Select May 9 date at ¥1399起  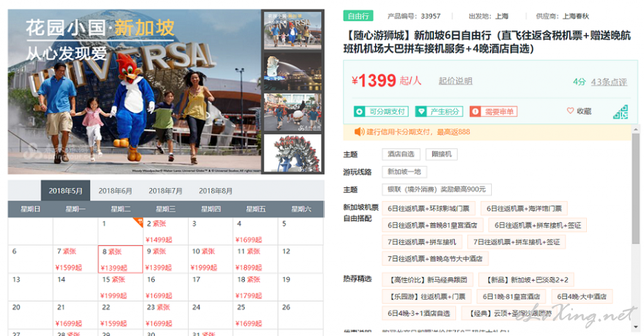[165, 259]
